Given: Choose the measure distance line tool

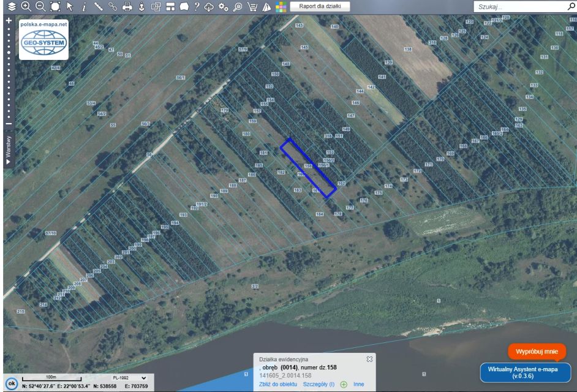Looking at the screenshot, I should pyautogui.click(x=99, y=6).
